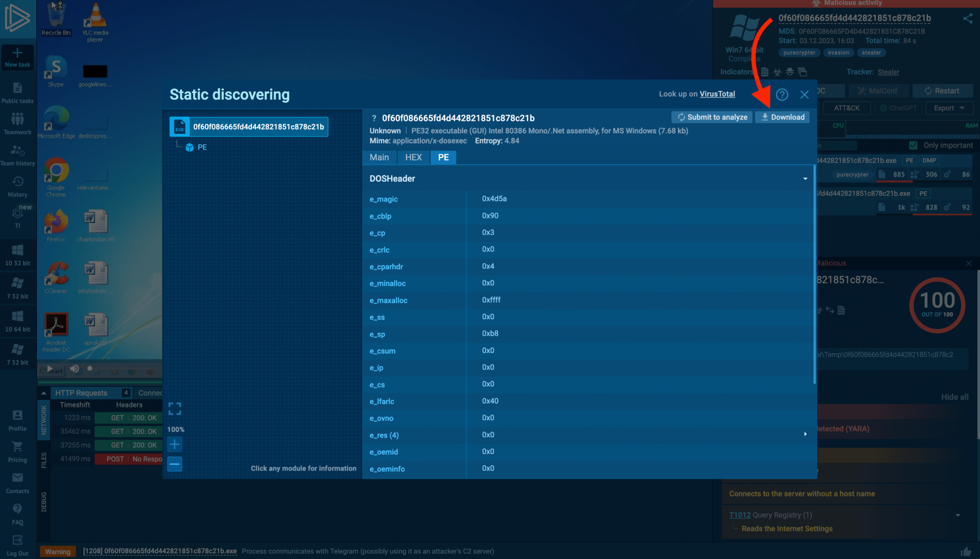The width and height of the screenshot is (980, 559).
Task: Switch to the HEX tab
Action: 413,157
